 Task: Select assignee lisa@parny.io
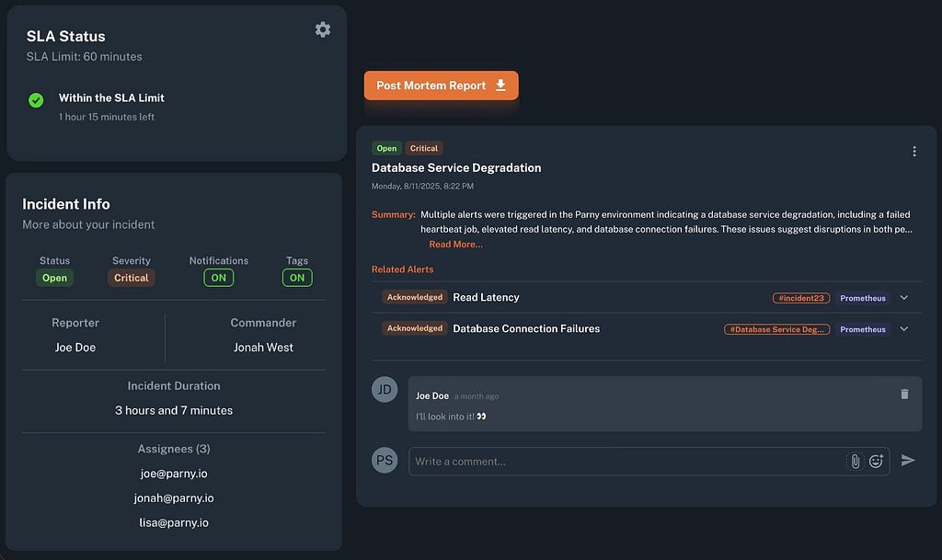174,523
